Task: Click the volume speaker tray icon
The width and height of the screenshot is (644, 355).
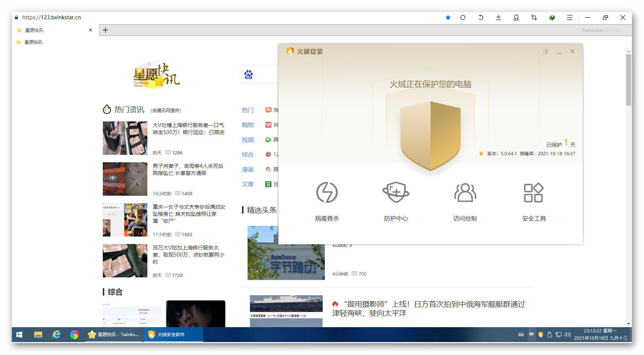Action: (568, 335)
